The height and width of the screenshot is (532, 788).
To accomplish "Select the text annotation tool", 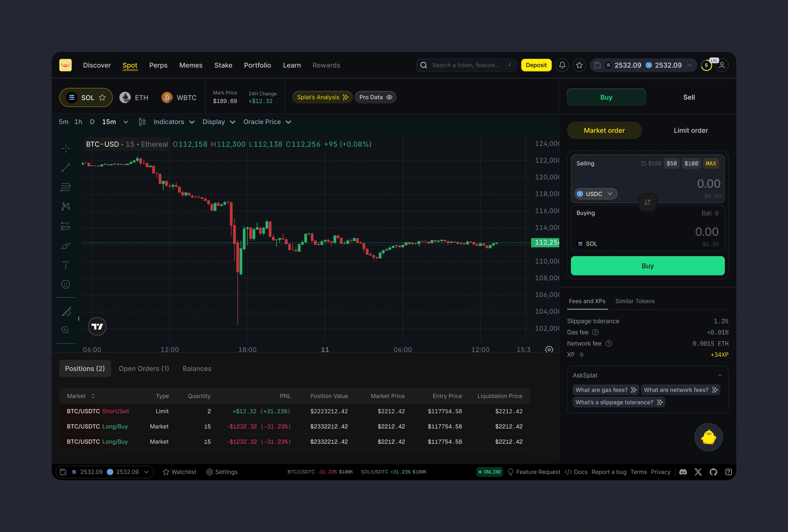I will (66, 265).
